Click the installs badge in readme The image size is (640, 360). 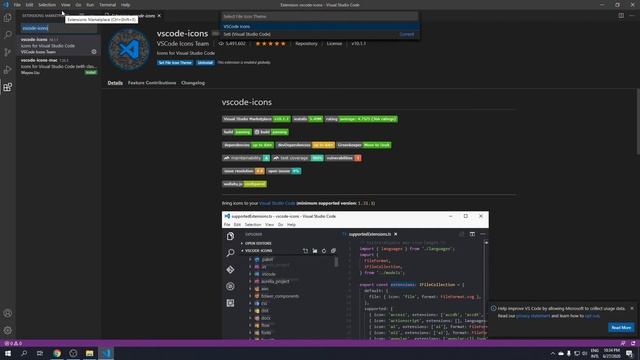click(308, 119)
